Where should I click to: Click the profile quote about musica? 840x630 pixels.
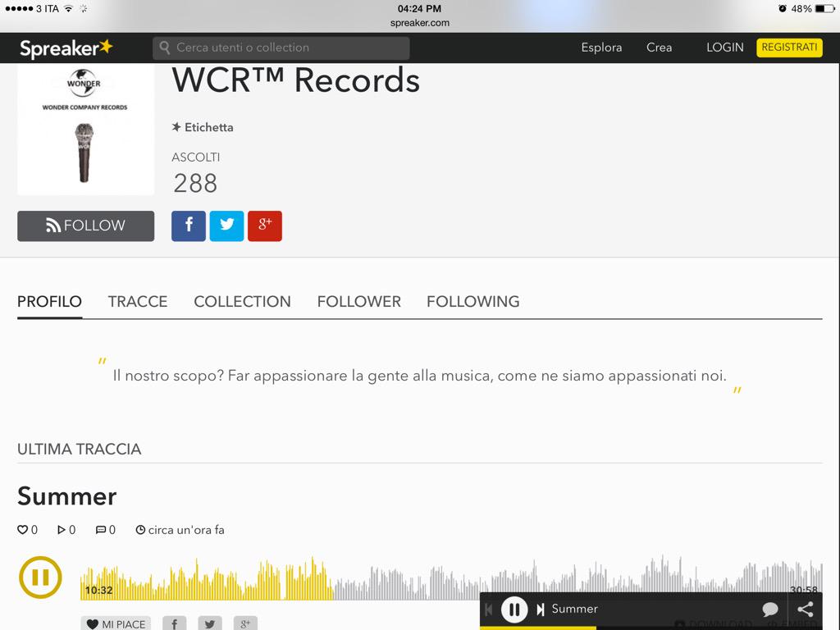pos(419,376)
